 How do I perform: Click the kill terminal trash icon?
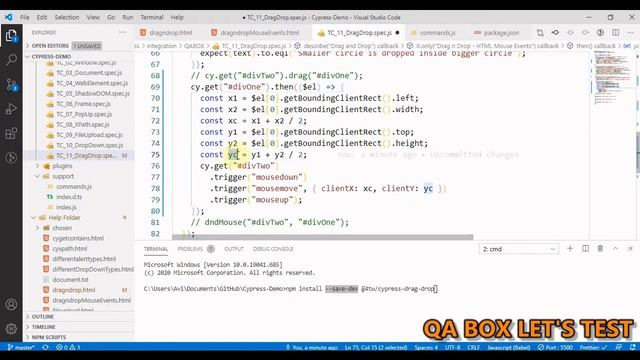click(600, 249)
